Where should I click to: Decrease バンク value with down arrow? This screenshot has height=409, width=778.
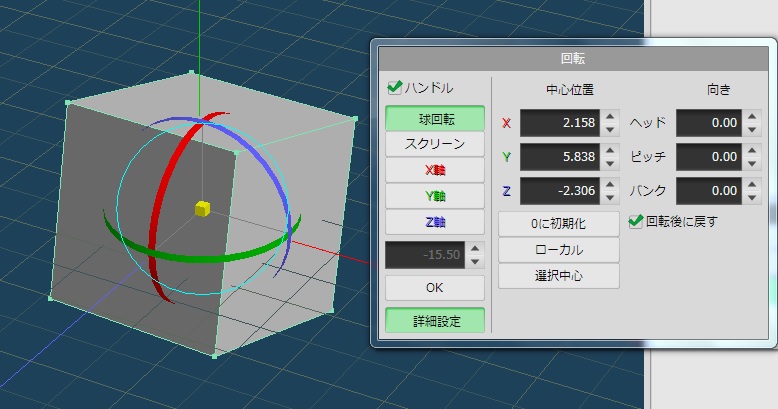(x=752, y=198)
